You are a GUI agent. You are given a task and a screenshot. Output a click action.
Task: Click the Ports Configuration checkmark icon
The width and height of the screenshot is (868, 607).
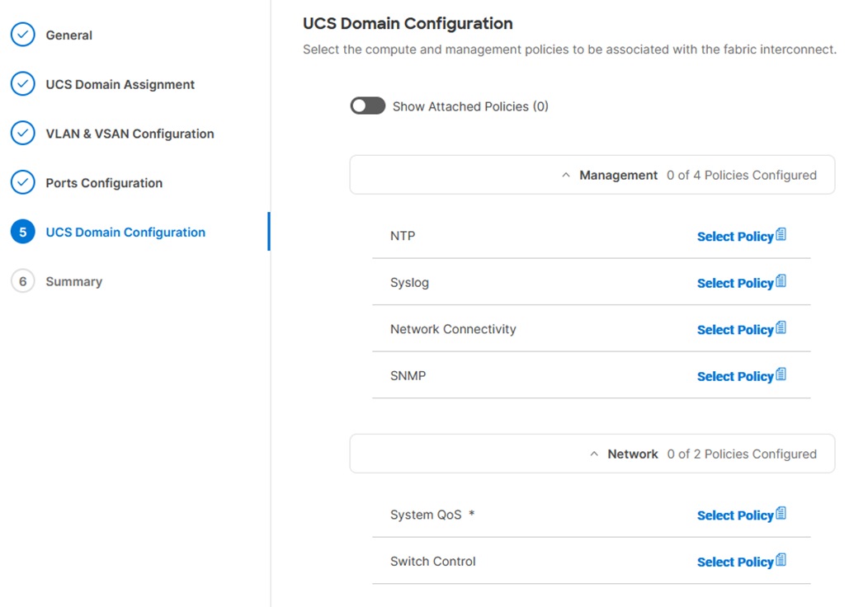(x=23, y=182)
